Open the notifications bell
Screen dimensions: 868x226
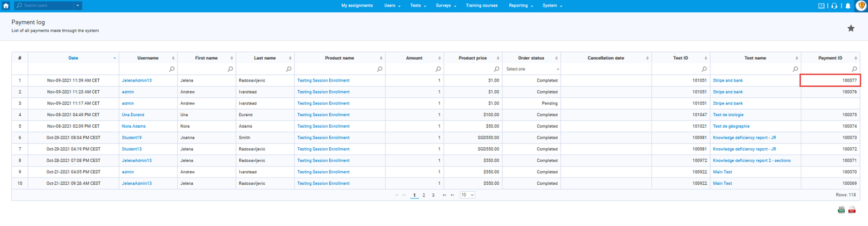tap(848, 6)
